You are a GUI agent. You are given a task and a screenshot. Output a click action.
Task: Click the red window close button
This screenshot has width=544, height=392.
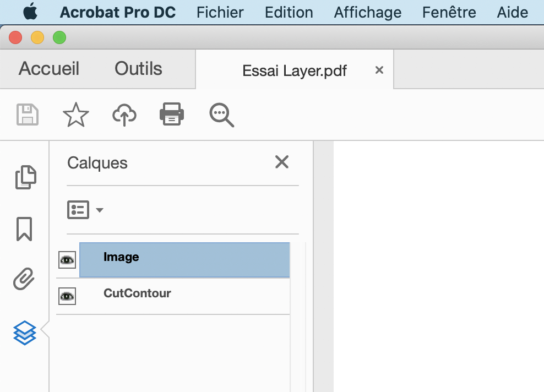pos(15,37)
